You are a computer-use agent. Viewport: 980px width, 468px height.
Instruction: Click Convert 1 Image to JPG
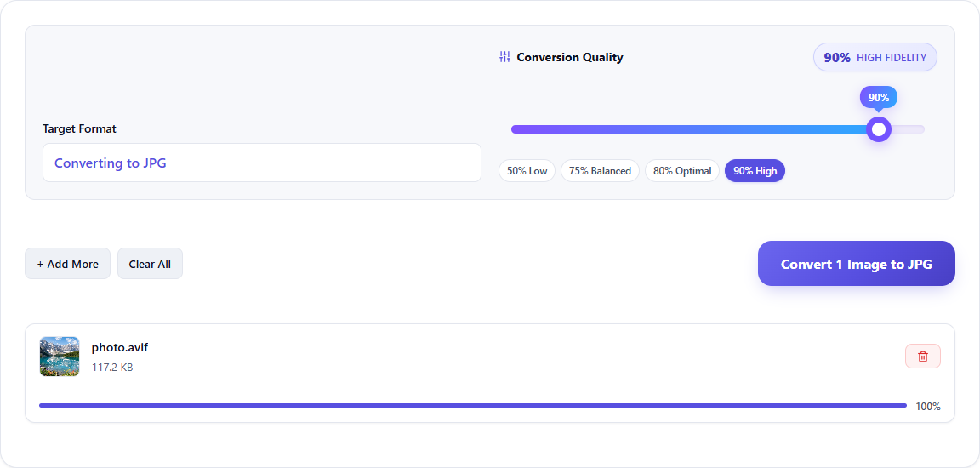pos(857,264)
